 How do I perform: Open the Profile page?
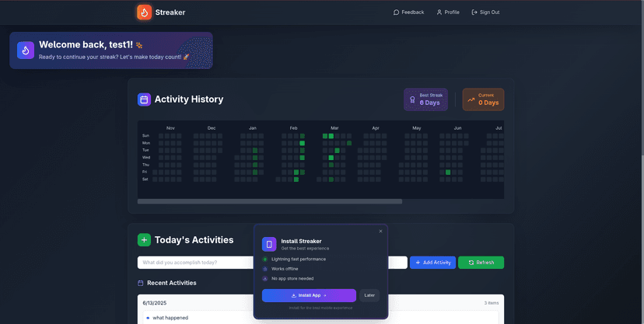(x=448, y=12)
